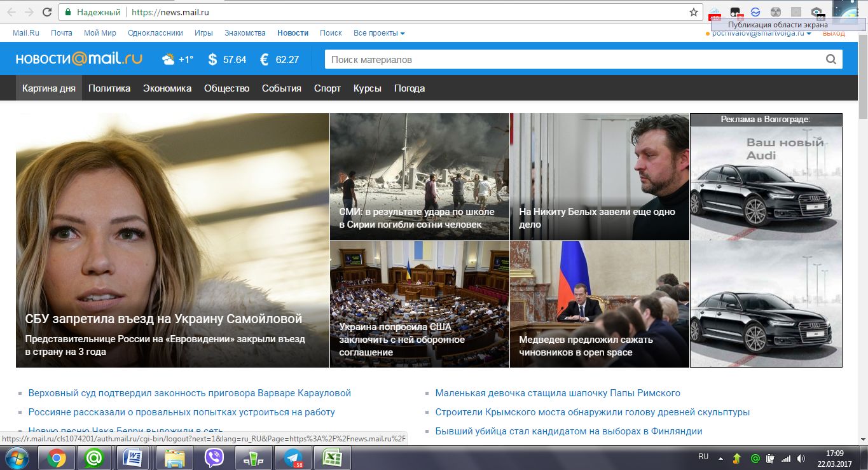Open the 'Верховный суд' Караулова headline
This screenshot has width=868, height=470.
pos(189,393)
